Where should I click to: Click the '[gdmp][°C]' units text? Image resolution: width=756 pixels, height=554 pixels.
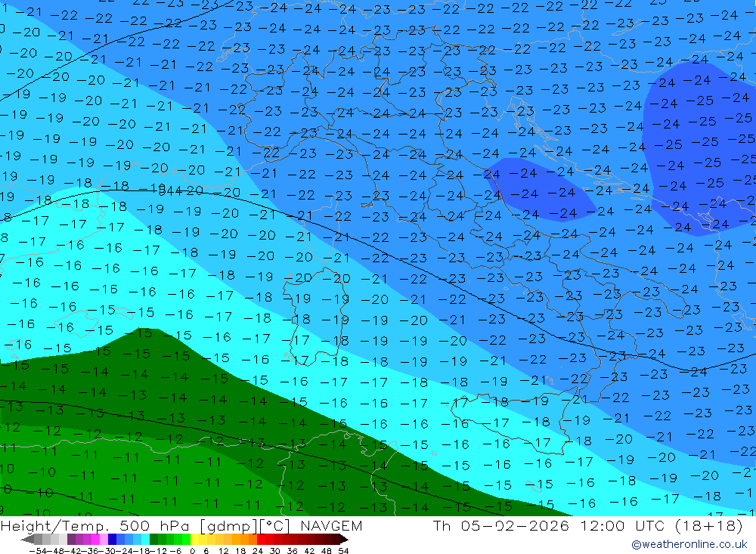tap(245, 525)
